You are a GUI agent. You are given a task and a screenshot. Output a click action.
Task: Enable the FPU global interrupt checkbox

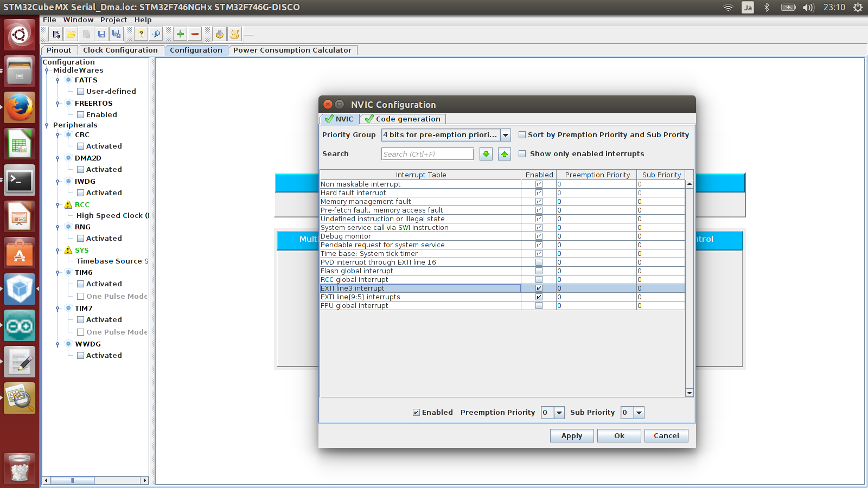point(539,306)
